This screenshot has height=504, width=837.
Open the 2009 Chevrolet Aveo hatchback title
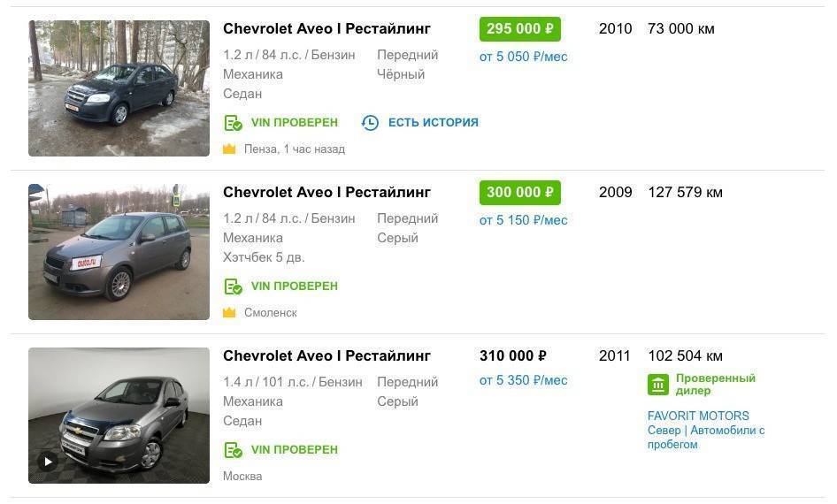click(326, 193)
